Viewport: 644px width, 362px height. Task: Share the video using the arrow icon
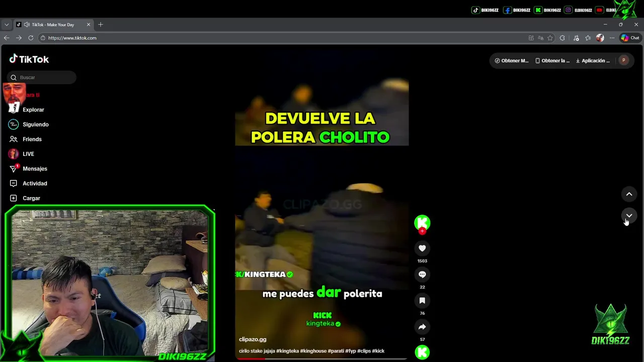tap(422, 327)
